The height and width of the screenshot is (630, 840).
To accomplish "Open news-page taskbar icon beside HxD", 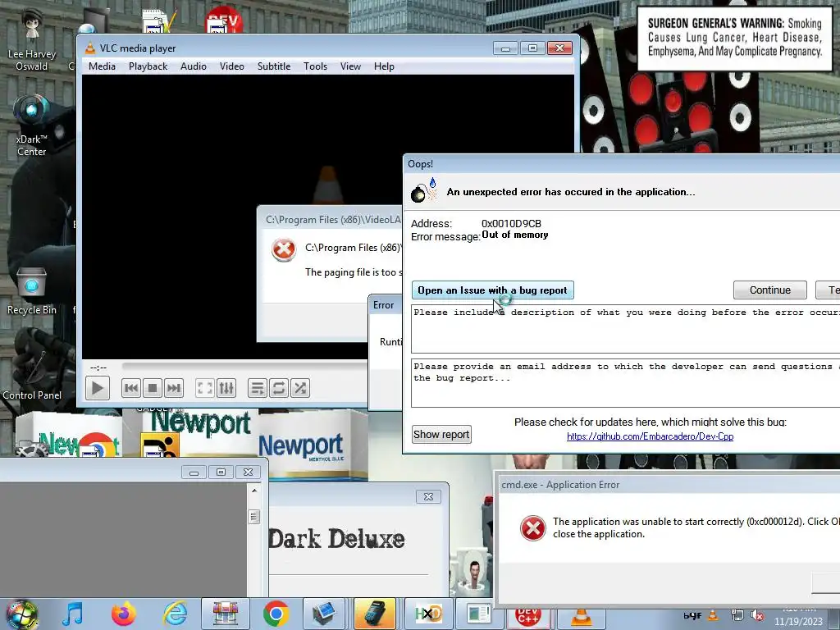I will point(478,614).
